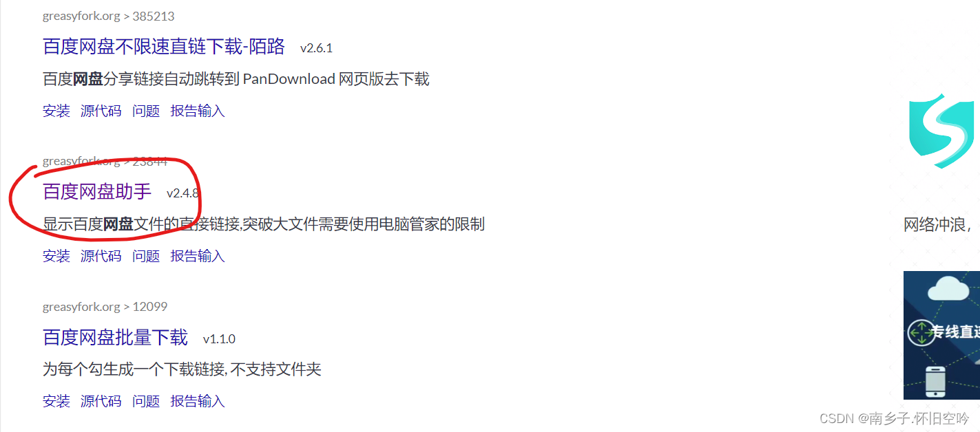Click 源代码 under 百度网盘不限速直链下载-陌路
Viewport: 980px width, 432px height.
tap(101, 111)
